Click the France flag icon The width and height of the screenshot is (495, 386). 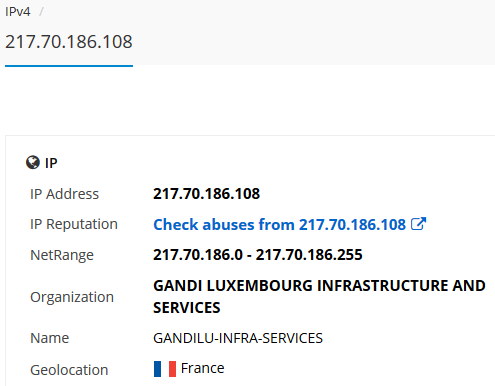tap(165, 369)
